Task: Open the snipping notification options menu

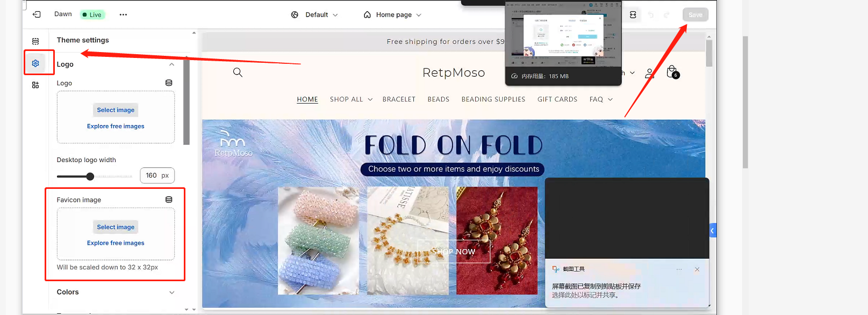Action: 679,269
